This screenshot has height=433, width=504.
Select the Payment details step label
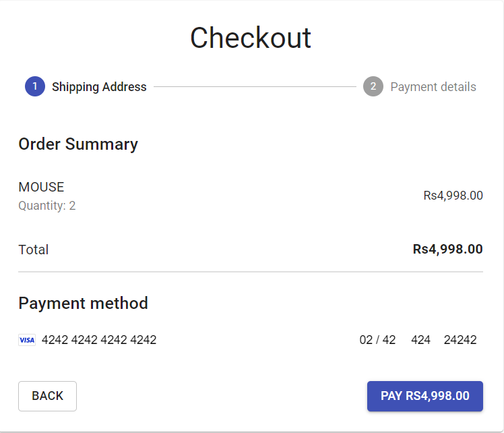[x=433, y=87]
